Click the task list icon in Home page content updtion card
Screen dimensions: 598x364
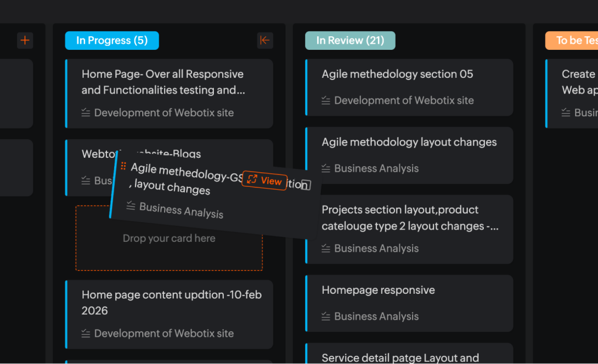point(85,334)
